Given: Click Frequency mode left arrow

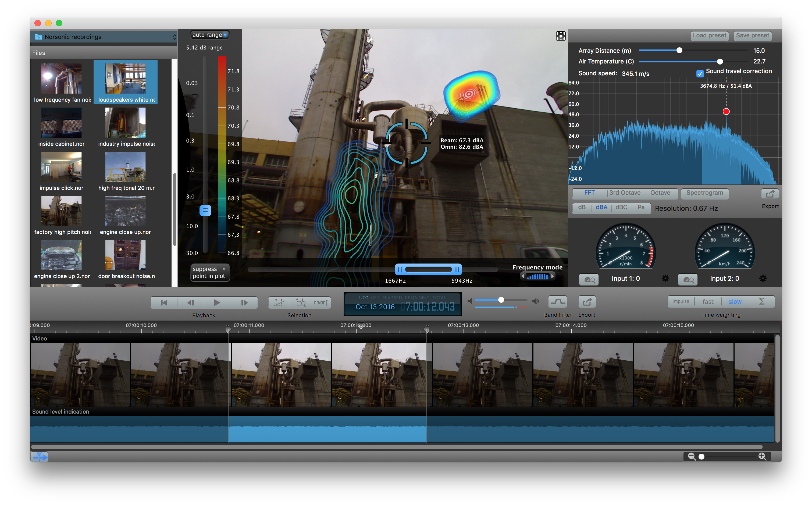Looking at the screenshot, I should [523, 276].
